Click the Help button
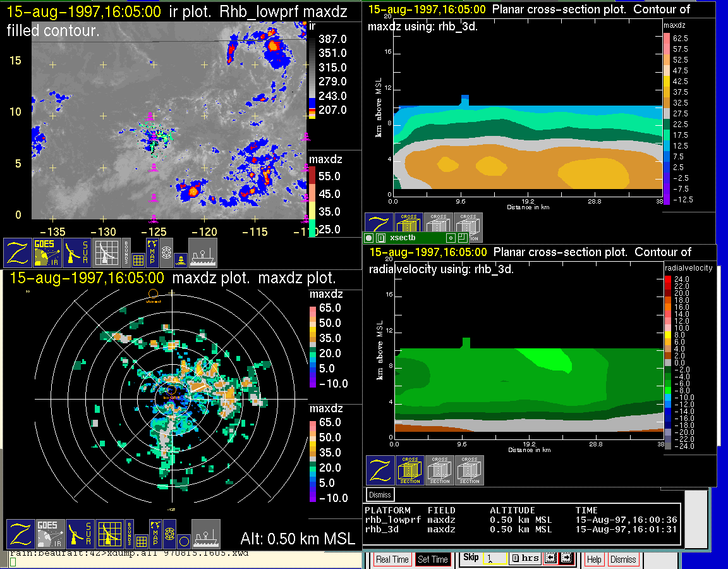The height and width of the screenshot is (569, 728). (594, 560)
